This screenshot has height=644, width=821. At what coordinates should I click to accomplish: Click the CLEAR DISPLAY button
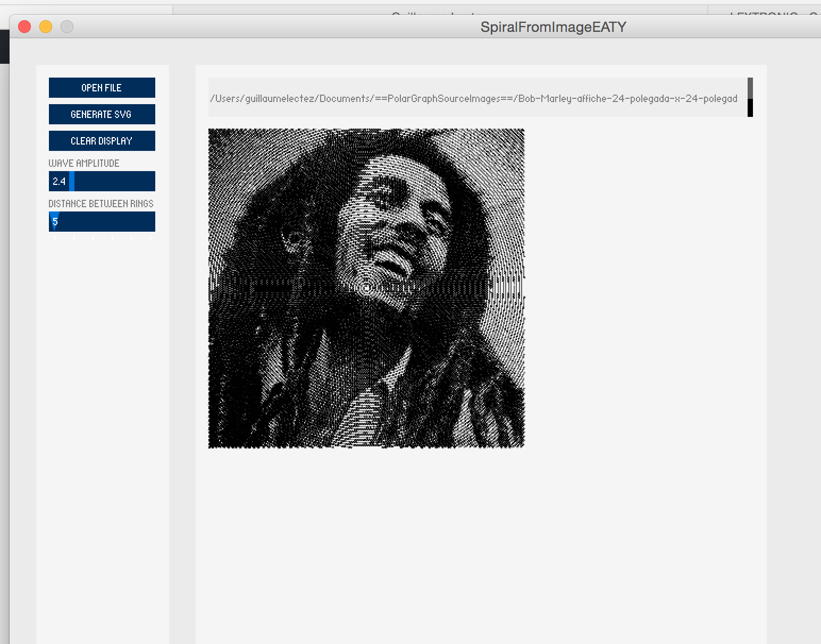102,141
